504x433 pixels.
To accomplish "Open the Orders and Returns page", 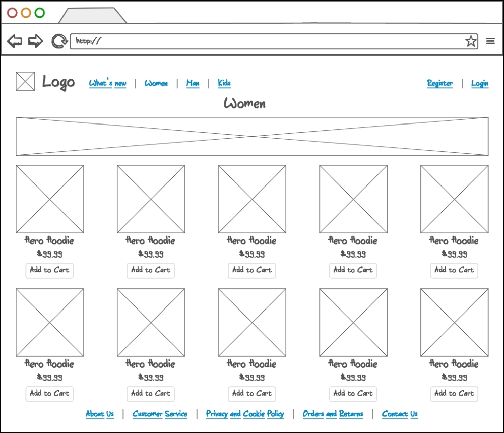I will click(332, 414).
